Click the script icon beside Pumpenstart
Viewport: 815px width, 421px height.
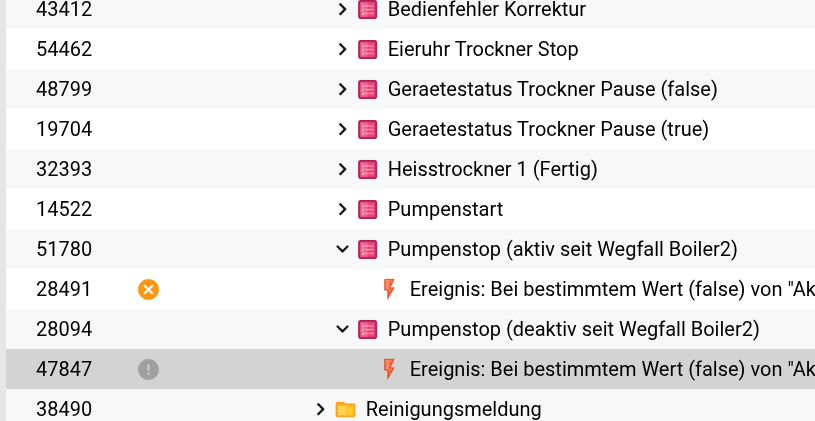367,209
